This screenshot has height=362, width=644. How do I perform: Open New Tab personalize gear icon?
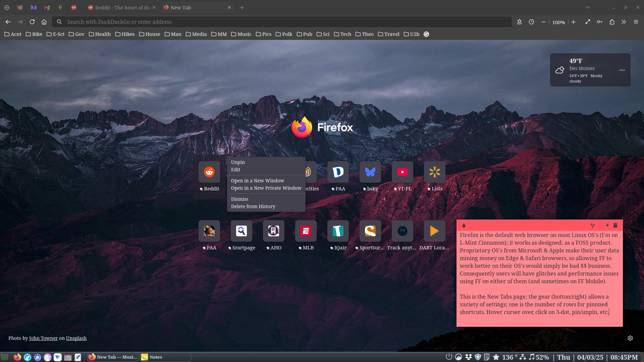(x=630, y=338)
